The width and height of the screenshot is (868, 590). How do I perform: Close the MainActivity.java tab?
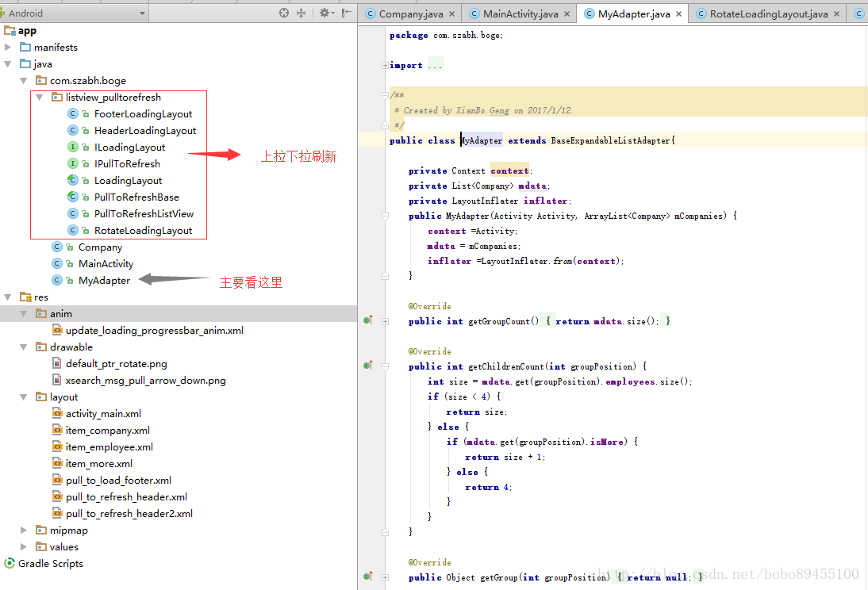tap(567, 13)
